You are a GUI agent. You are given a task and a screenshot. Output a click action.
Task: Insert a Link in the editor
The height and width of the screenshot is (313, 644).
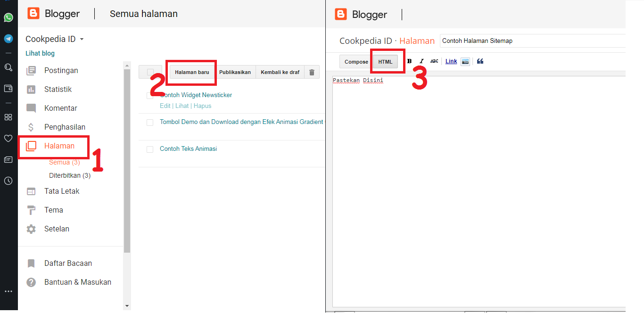pos(451,61)
